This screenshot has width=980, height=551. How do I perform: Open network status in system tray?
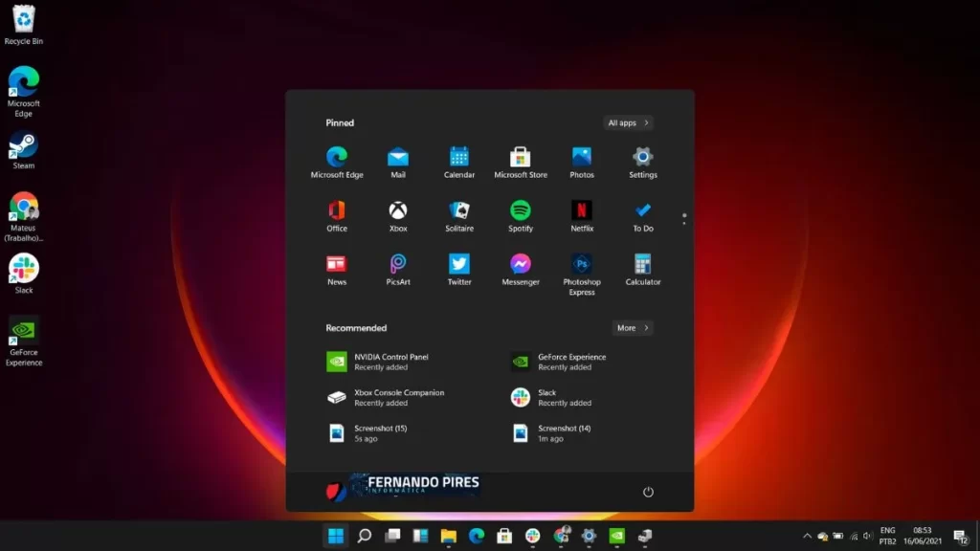point(853,536)
